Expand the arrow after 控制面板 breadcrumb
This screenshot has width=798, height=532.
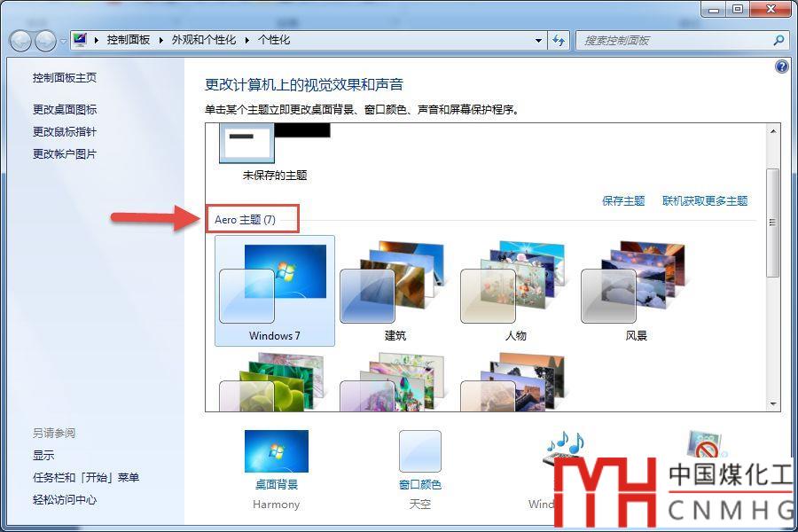(160, 40)
